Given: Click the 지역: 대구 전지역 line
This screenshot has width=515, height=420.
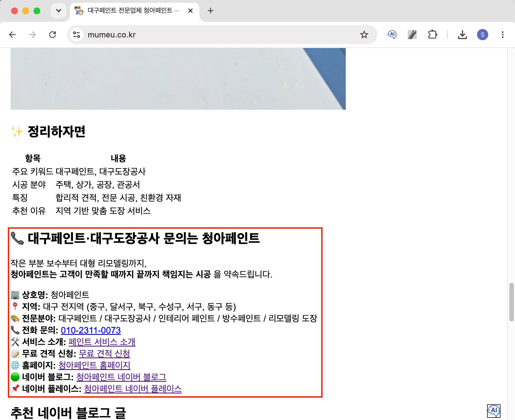Looking at the screenshot, I should coord(123,307).
